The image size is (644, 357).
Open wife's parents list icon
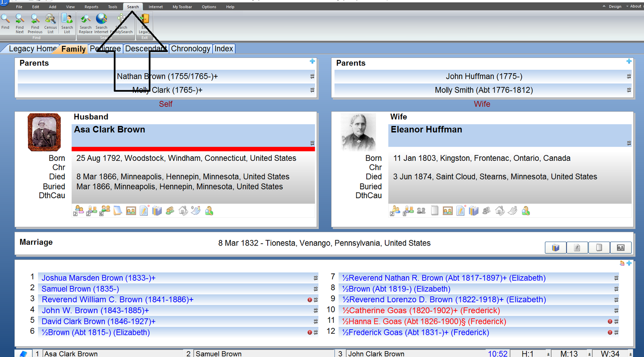point(409,211)
